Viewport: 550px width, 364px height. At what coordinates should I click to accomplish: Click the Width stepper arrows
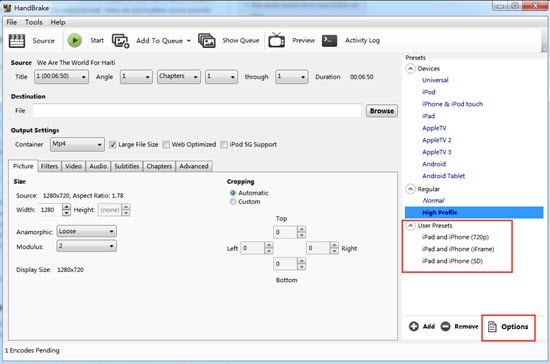pos(66,210)
